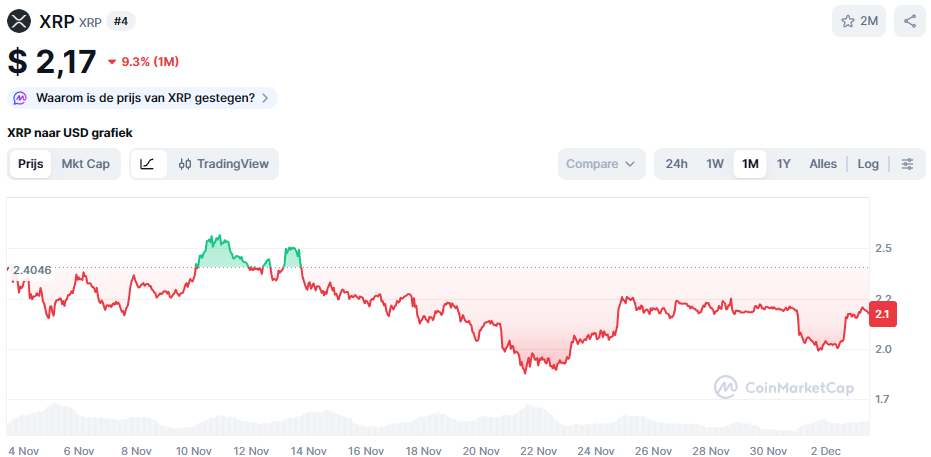Open the share icon button
This screenshot has width=931, height=457.
tap(910, 21)
